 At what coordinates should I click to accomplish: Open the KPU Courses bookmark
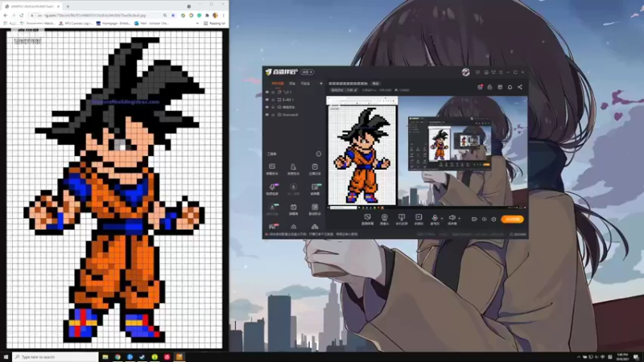click(x=76, y=23)
